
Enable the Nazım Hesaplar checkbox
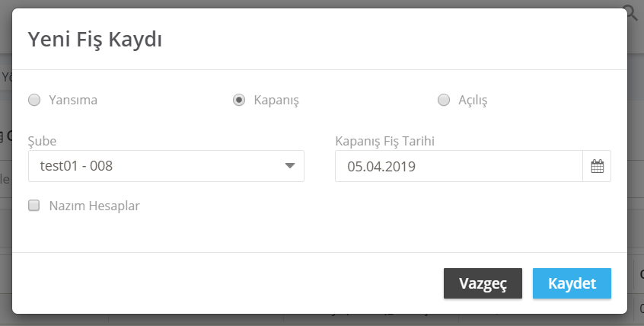[x=33, y=205]
